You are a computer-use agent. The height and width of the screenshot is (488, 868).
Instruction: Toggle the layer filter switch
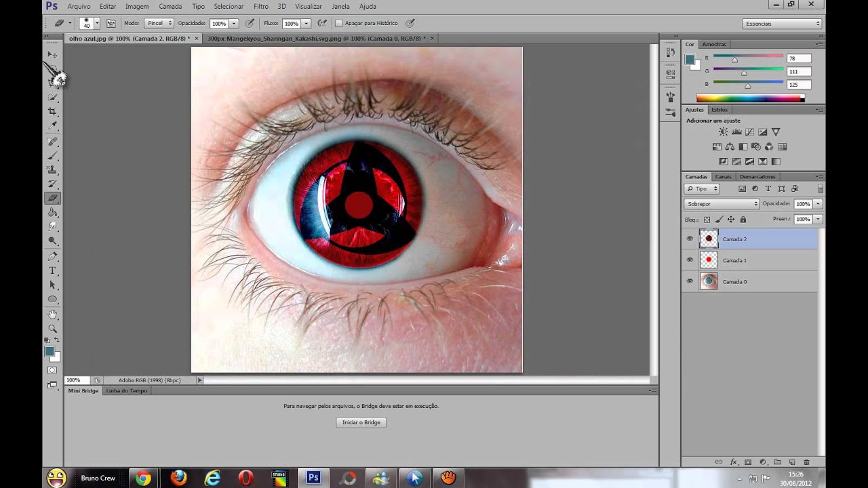point(821,188)
